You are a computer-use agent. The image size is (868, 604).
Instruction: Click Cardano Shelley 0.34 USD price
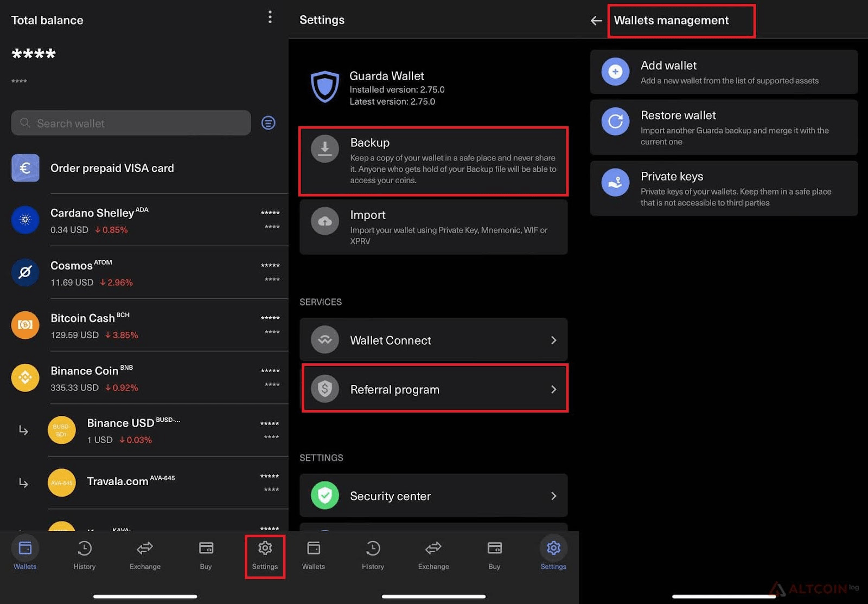69,230
